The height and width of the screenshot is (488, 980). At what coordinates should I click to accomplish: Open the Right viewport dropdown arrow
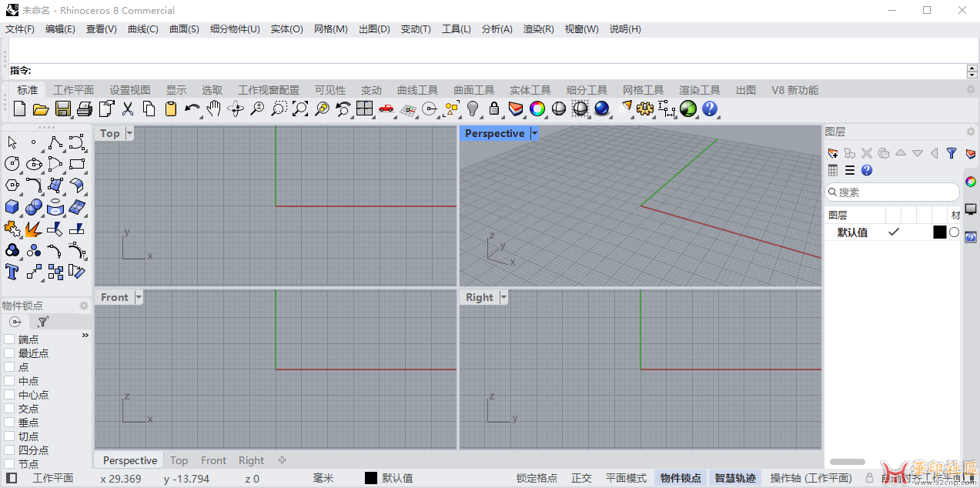coord(503,297)
